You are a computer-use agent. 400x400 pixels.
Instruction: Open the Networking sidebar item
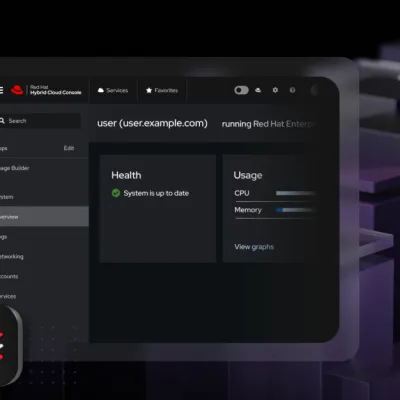pyautogui.click(x=12, y=256)
